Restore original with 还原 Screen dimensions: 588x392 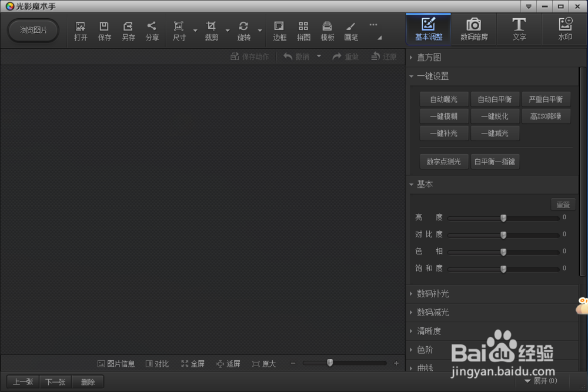tap(383, 56)
